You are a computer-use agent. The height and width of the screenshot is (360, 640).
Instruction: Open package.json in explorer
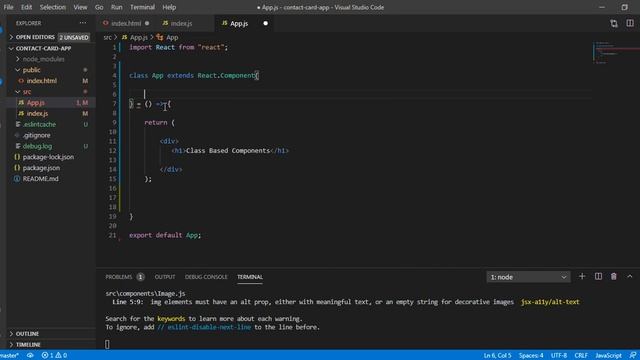41,168
